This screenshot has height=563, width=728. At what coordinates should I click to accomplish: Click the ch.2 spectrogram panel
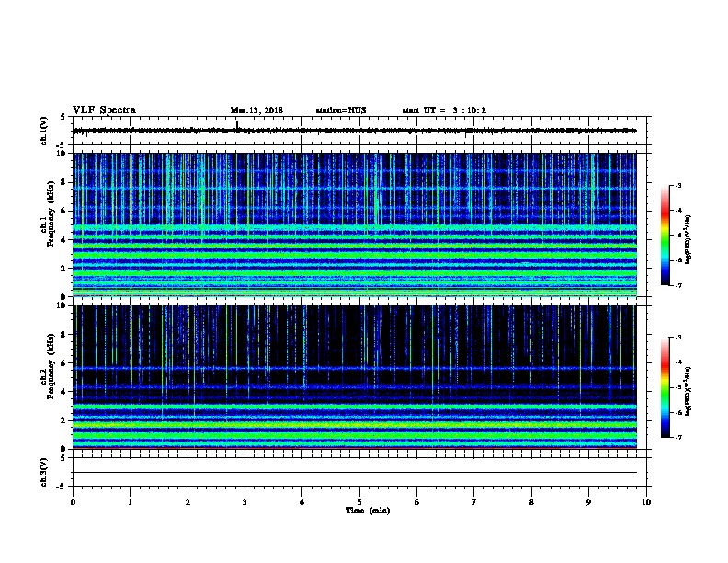click(x=355, y=377)
